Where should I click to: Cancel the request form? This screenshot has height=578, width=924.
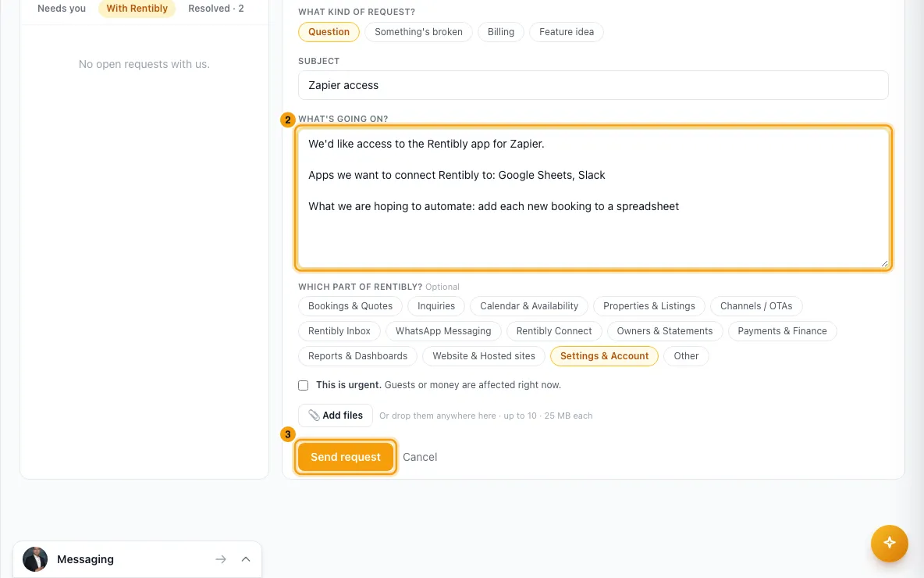[x=420, y=457]
